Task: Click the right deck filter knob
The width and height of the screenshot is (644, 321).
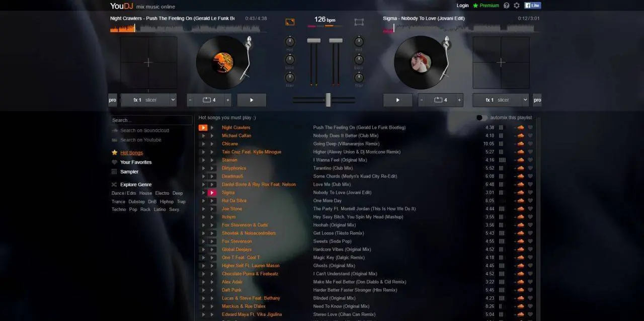Action: pos(359,77)
